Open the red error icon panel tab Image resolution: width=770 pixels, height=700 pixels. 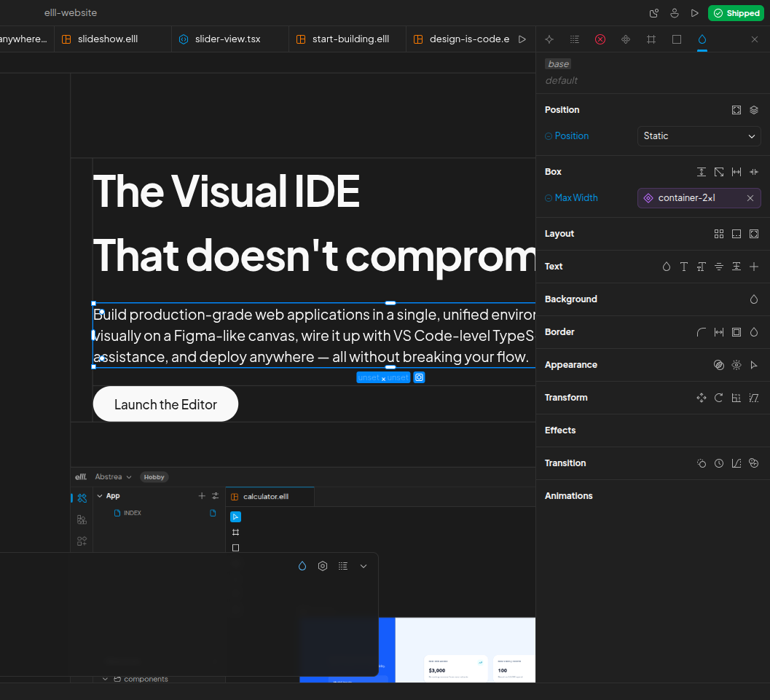pyautogui.click(x=600, y=39)
